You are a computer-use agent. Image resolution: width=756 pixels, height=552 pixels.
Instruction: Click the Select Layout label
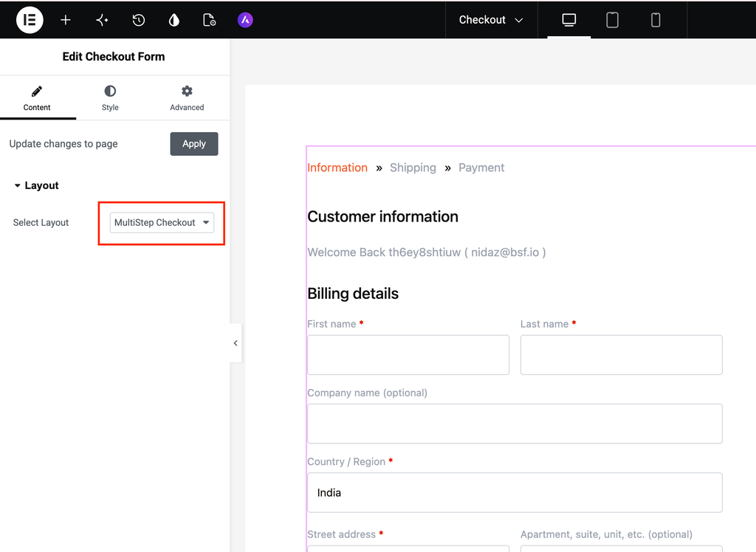tap(41, 223)
